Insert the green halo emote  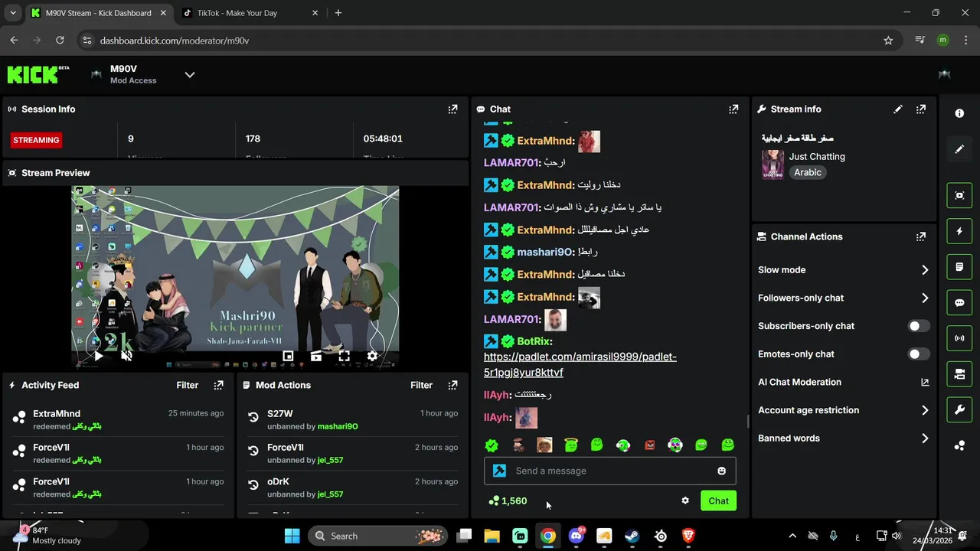click(570, 445)
